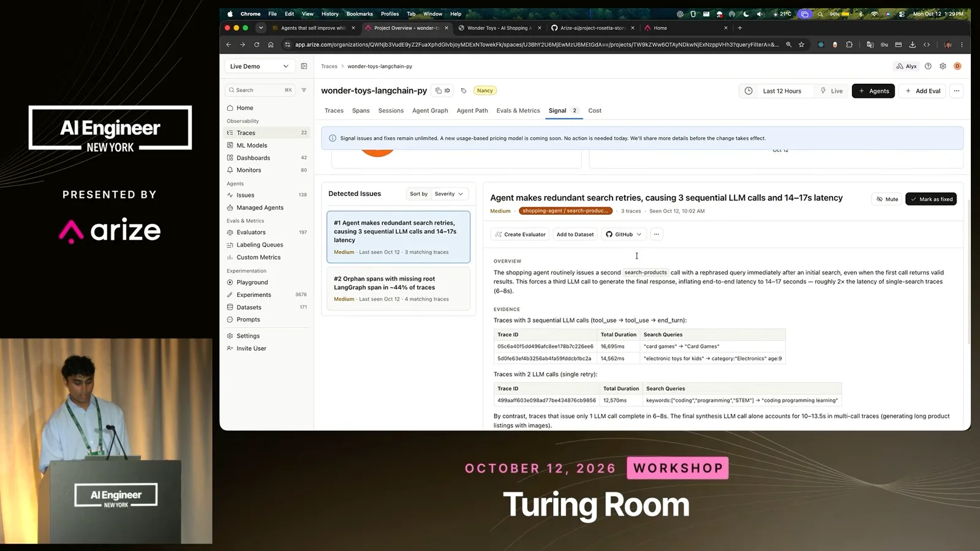
Task: Open Issues under Agents
Action: (245, 195)
